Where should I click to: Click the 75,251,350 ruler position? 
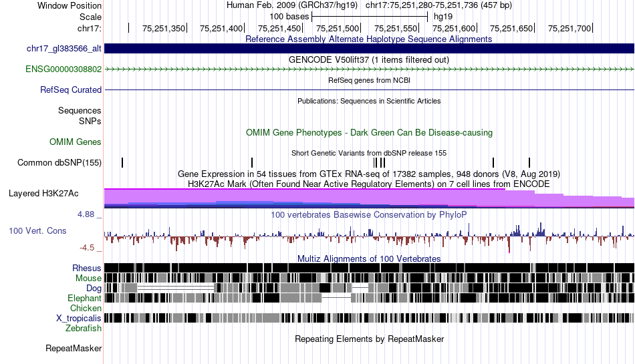[164, 28]
